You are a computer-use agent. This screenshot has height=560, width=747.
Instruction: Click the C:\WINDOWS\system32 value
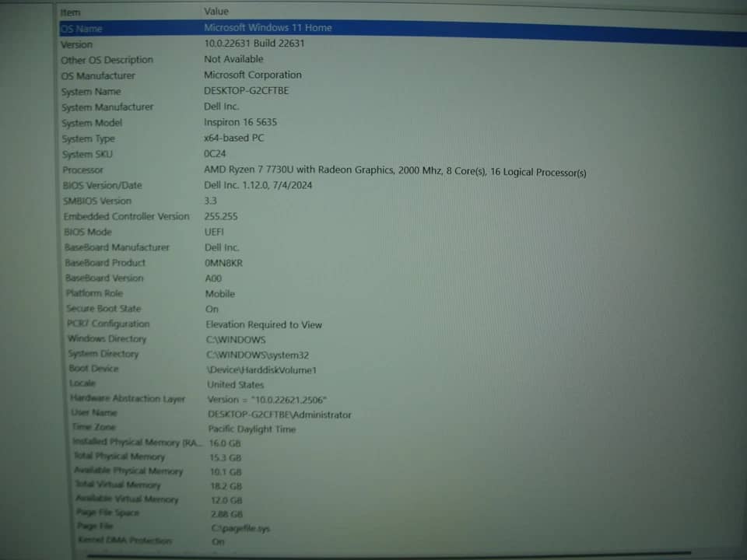tap(258, 355)
